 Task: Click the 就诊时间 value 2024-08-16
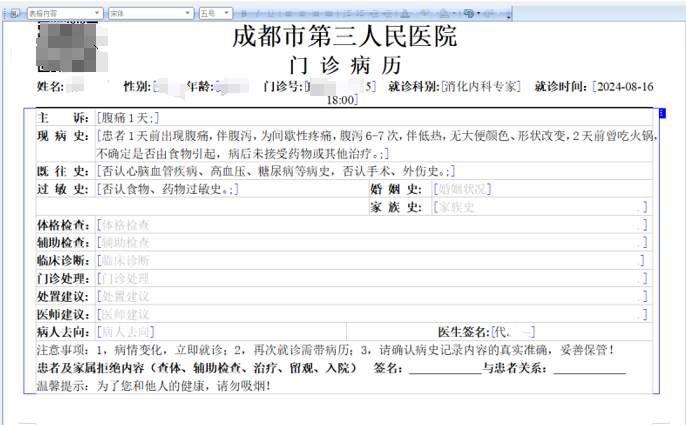click(x=625, y=87)
